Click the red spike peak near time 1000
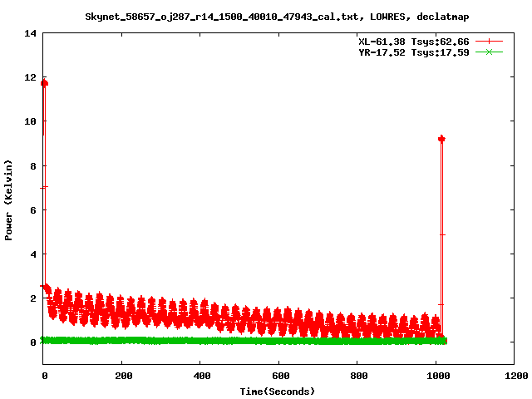532x399 pixels. (441, 139)
